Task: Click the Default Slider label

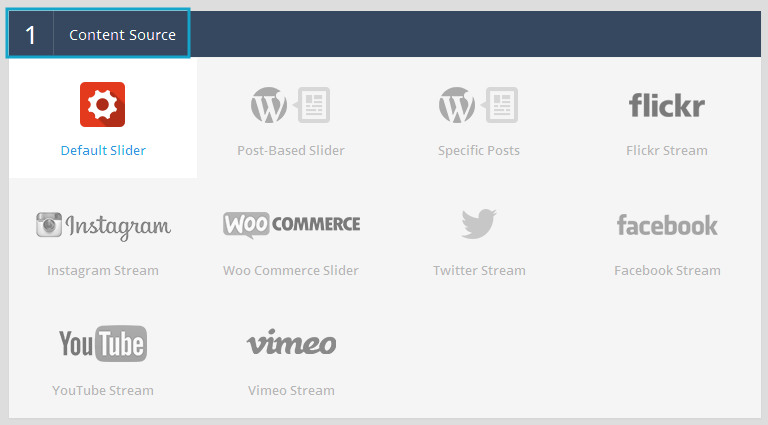Action: point(103,151)
